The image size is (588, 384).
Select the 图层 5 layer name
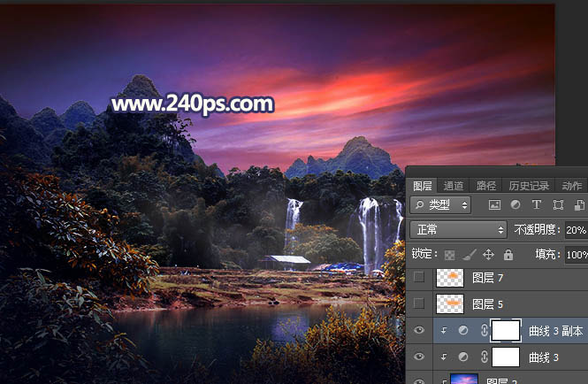[487, 304]
